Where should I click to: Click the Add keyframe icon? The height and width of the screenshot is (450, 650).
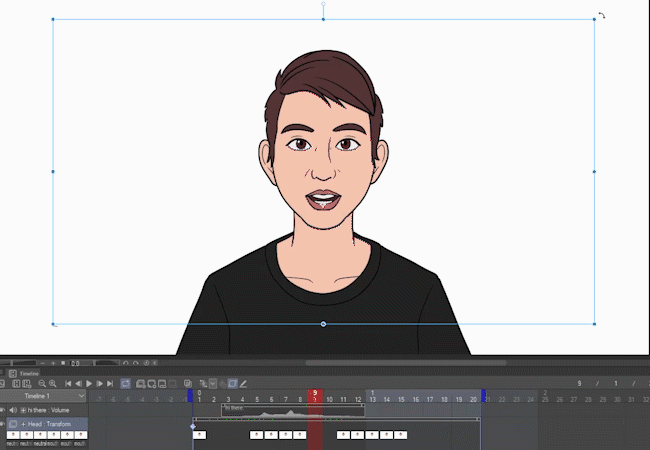click(x=203, y=384)
